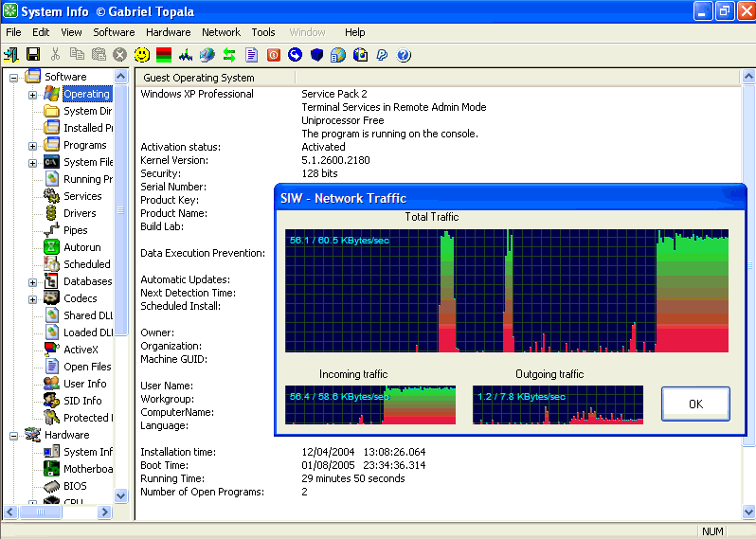756x539 pixels.
Task: Click the blue question mark help icon
Action: click(405, 55)
